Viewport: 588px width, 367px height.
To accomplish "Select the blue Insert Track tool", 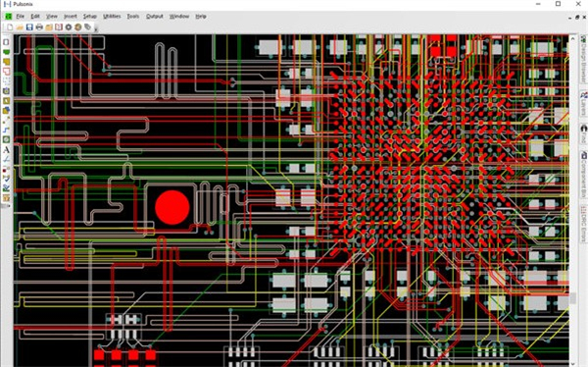I will point(7,130).
